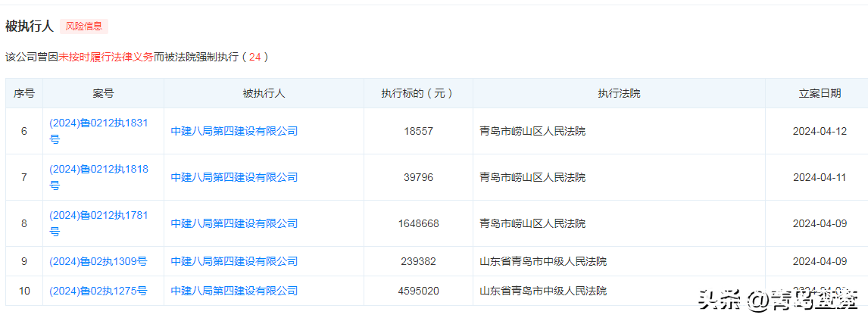868x321 pixels.
Task: Open case (2024)鲁0212执1831号 link
Action: (99, 131)
